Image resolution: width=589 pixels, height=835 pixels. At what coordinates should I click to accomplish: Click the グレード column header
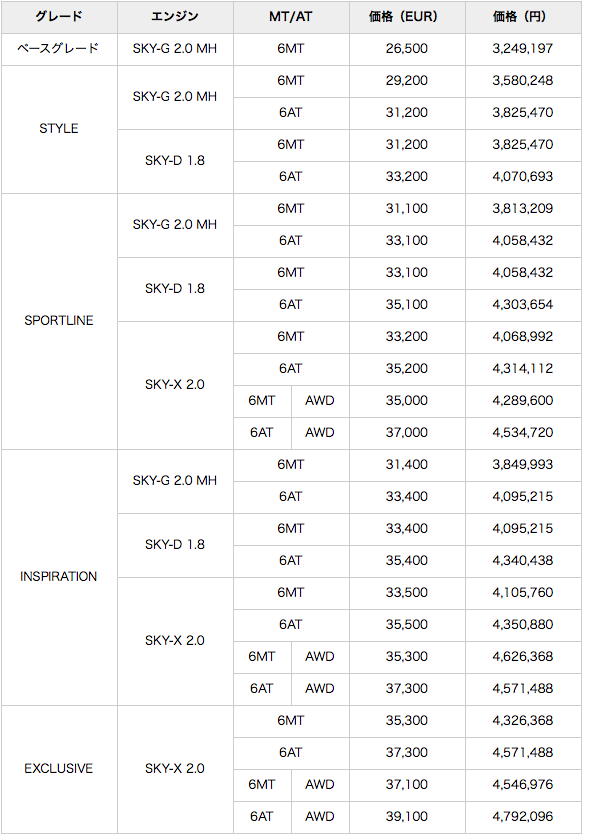pyautogui.click(x=59, y=17)
